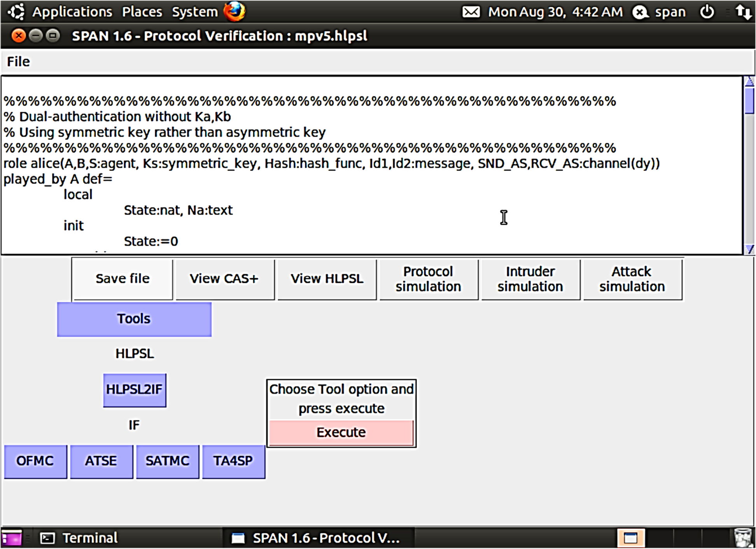
Task: Start Protocol simulation
Action: click(x=428, y=279)
